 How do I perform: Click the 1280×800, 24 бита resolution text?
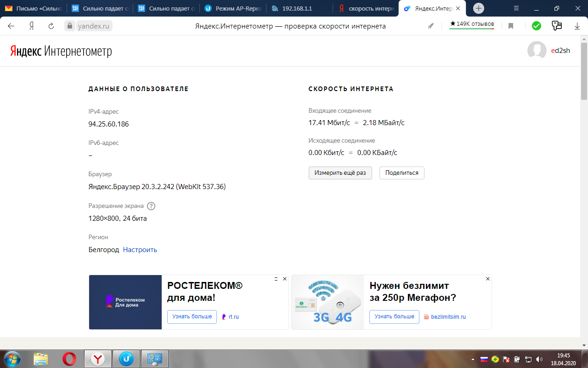(118, 218)
